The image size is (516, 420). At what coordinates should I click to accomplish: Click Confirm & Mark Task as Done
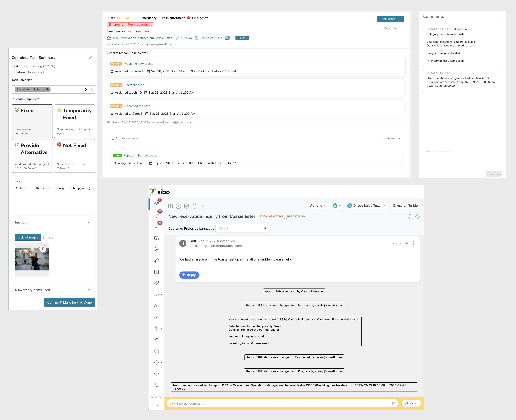70,302
